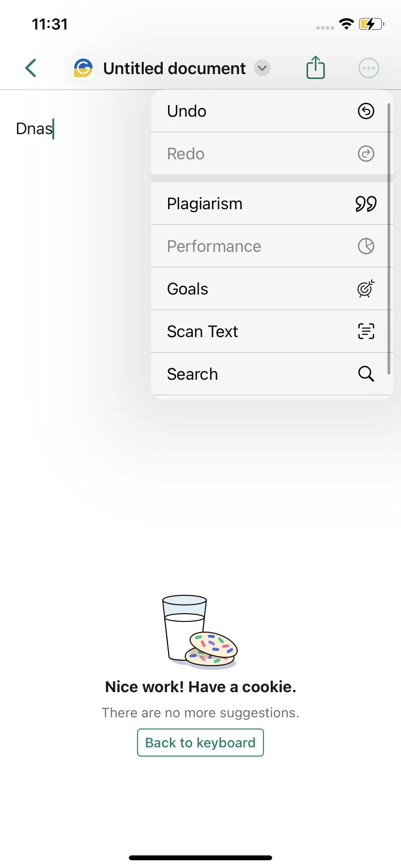Open the share sheet icon

coord(315,67)
